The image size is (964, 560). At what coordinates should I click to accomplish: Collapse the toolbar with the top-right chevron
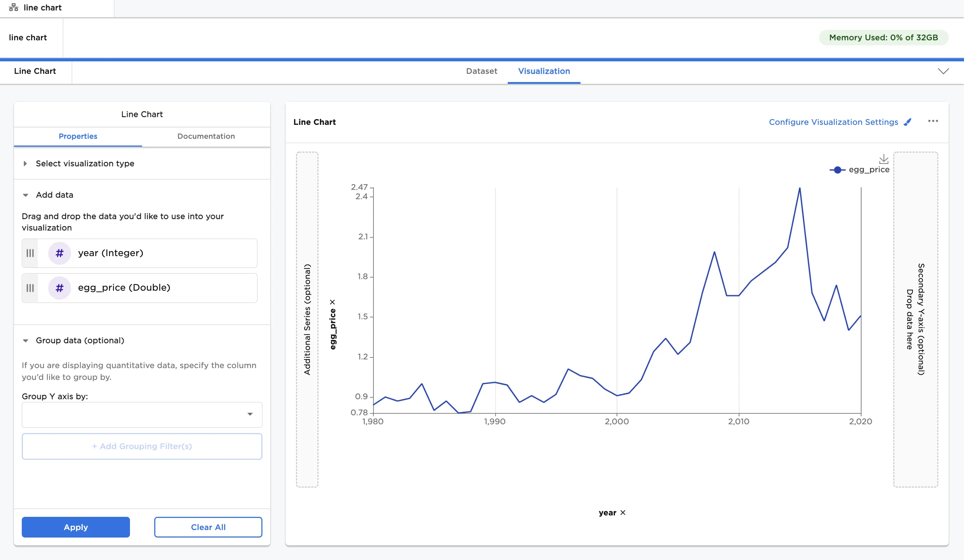[943, 71]
